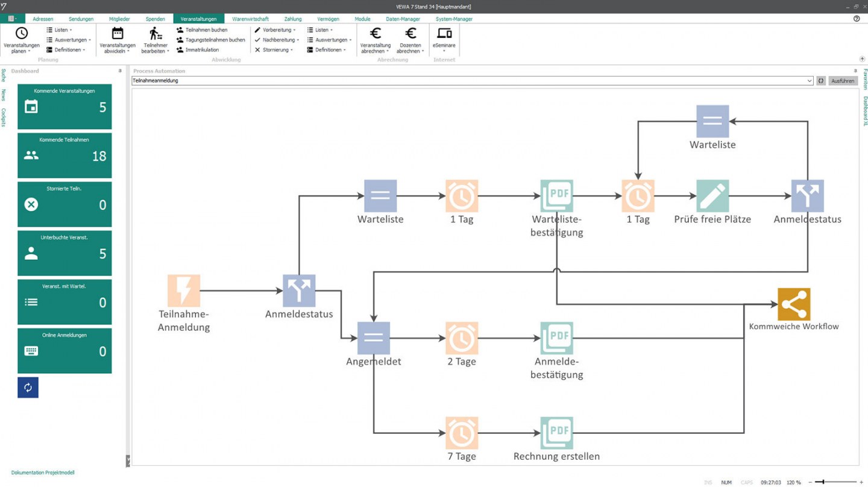
Task: Select the right Anmeldestatus branch node
Action: 807,196
